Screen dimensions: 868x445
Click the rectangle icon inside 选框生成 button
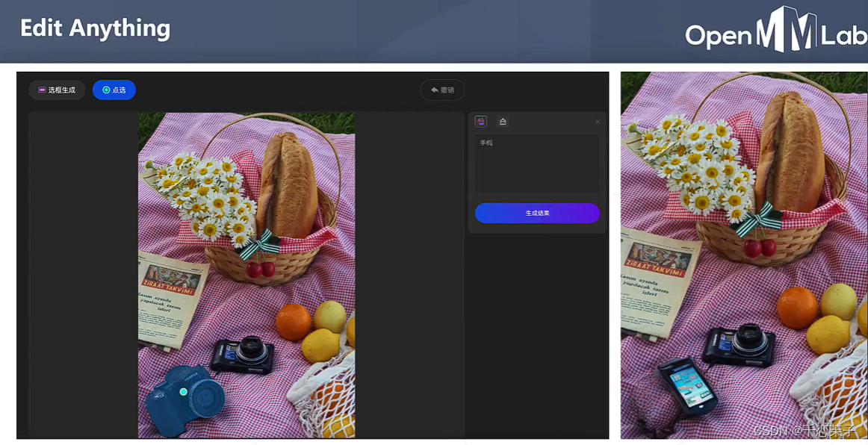click(42, 90)
